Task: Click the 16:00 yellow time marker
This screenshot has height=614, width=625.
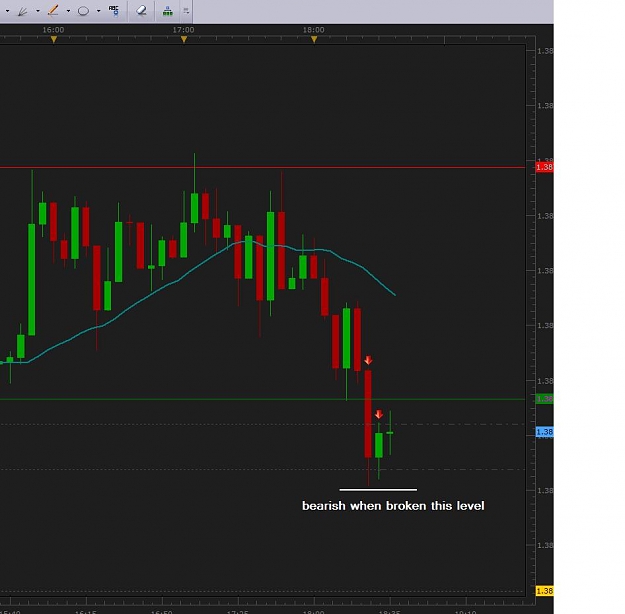Action: [53, 39]
